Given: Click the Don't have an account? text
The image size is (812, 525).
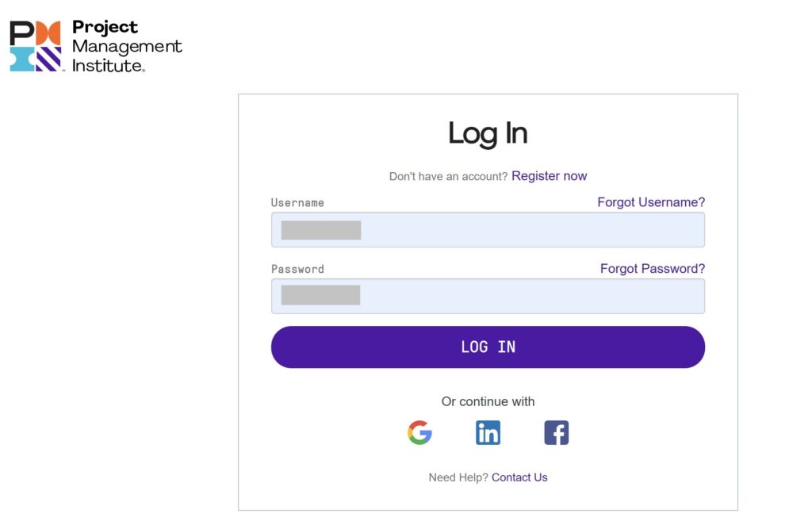Looking at the screenshot, I should (448, 177).
